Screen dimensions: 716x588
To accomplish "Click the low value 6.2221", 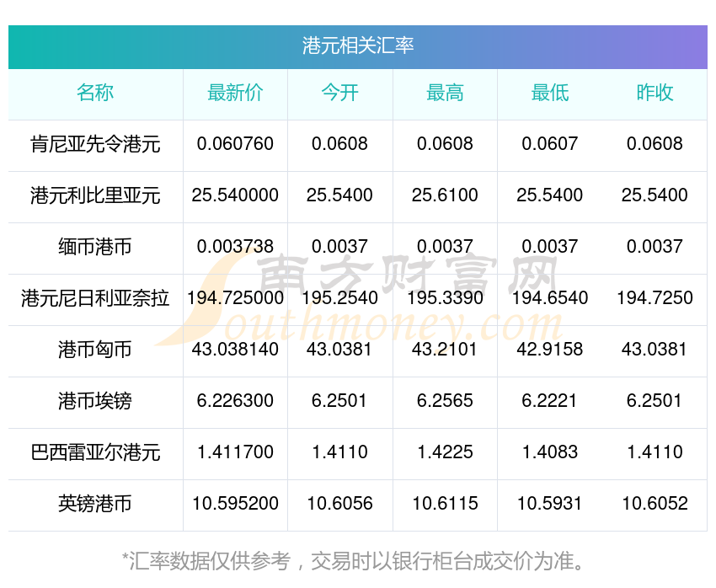I will point(550,400).
